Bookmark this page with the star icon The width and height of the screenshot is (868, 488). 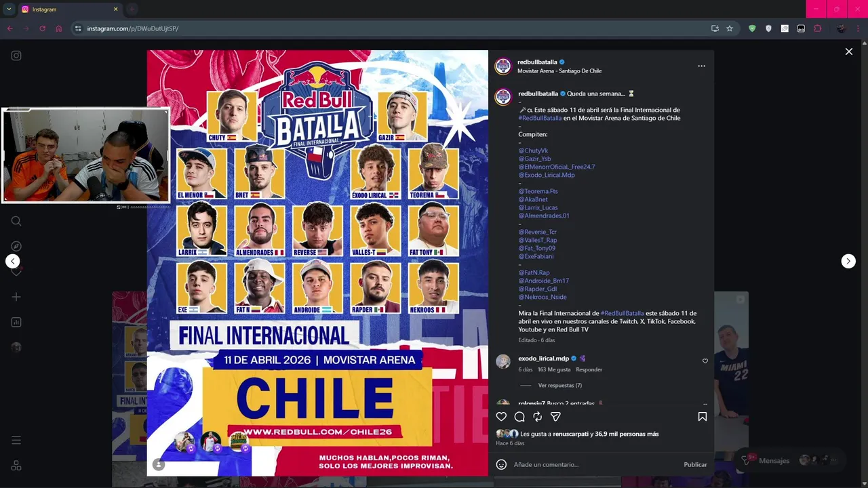tap(730, 28)
